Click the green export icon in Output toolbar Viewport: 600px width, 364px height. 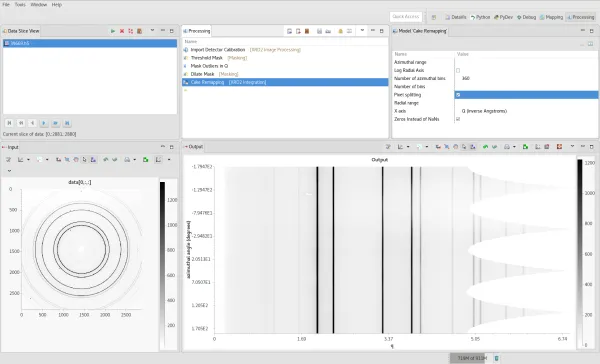(525, 147)
